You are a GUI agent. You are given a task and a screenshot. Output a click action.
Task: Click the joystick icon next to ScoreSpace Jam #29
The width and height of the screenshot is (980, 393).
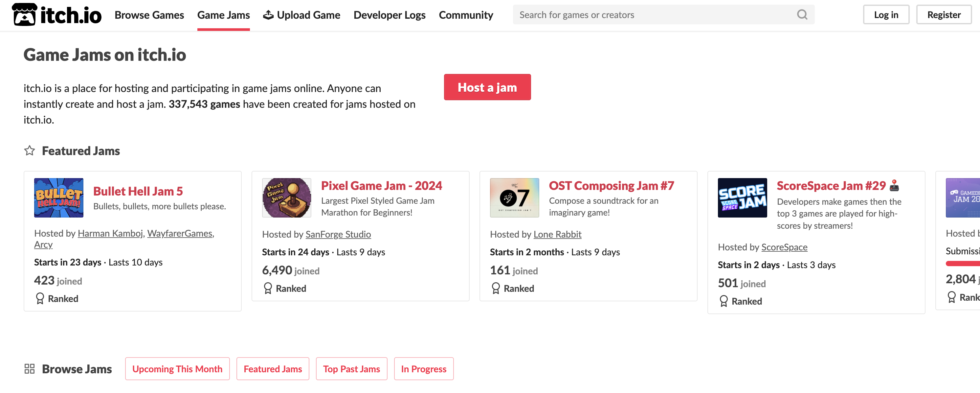894,185
